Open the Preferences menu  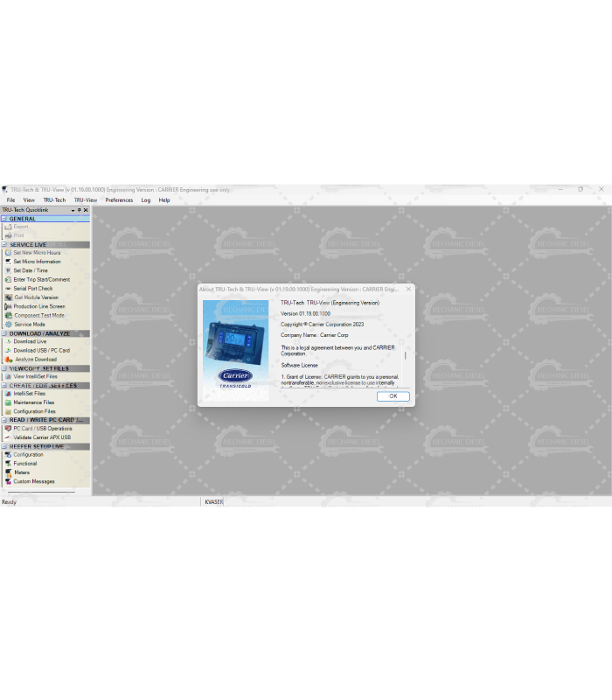[x=119, y=200]
